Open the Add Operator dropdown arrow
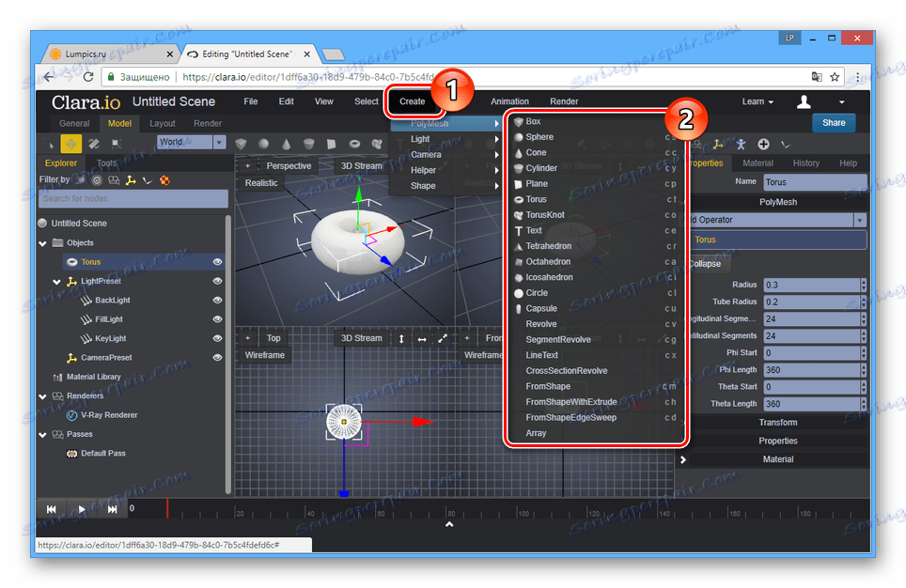 [x=860, y=220]
